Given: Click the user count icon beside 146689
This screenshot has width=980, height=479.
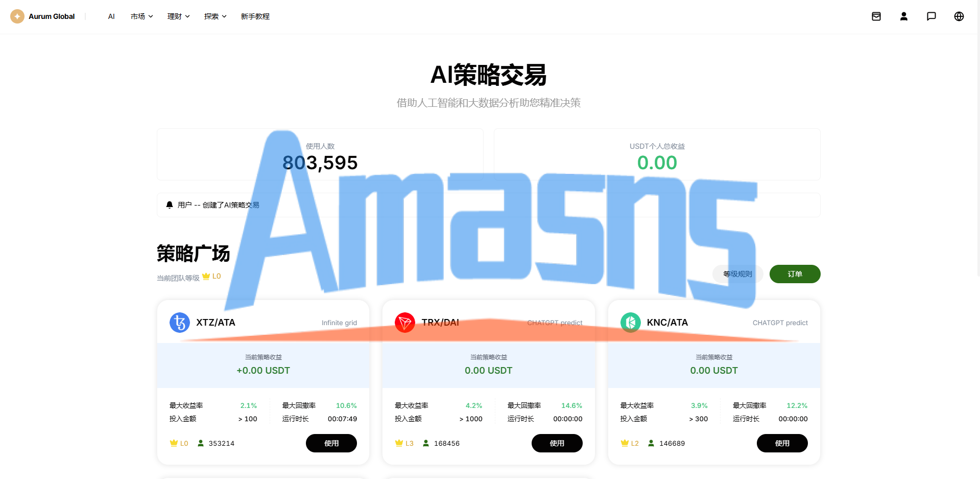Looking at the screenshot, I should pyautogui.click(x=651, y=443).
